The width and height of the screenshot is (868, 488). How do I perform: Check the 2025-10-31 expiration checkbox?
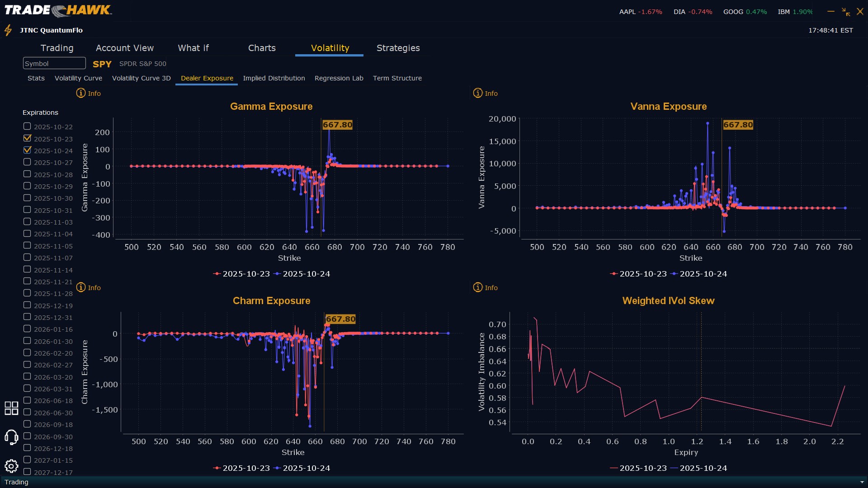[x=28, y=210]
